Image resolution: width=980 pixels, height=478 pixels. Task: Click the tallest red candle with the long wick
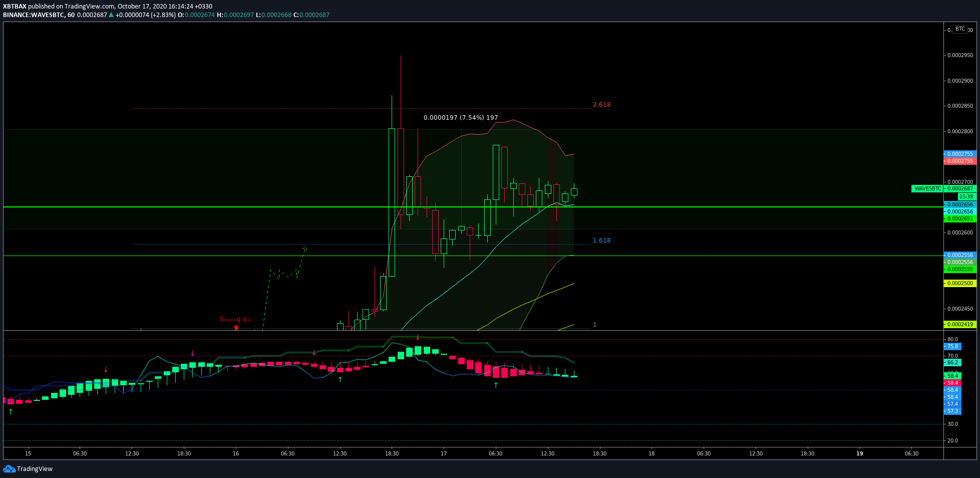click(x=401, y=171)
